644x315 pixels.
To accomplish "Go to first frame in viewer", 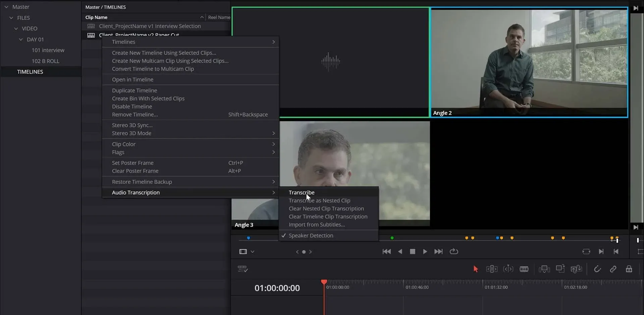I will [386, 252].
